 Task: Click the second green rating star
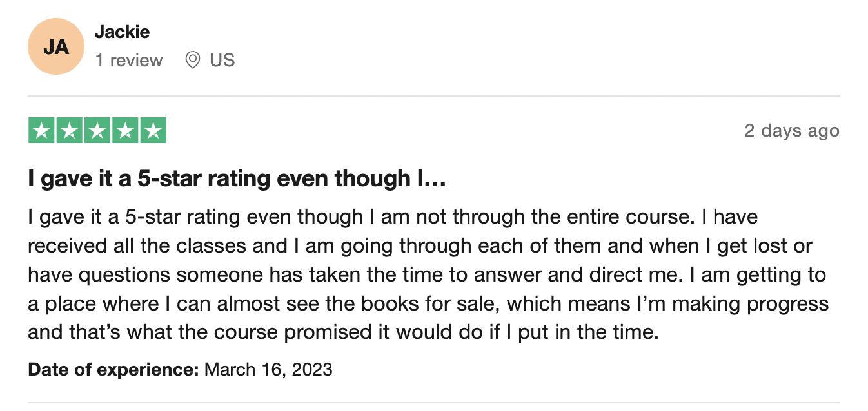point(70,131)
